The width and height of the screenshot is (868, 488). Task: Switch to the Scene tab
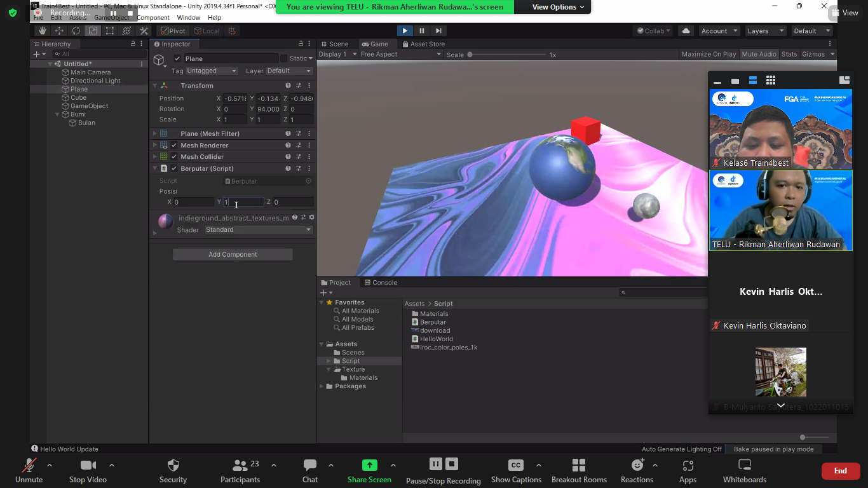click(335, 44)
